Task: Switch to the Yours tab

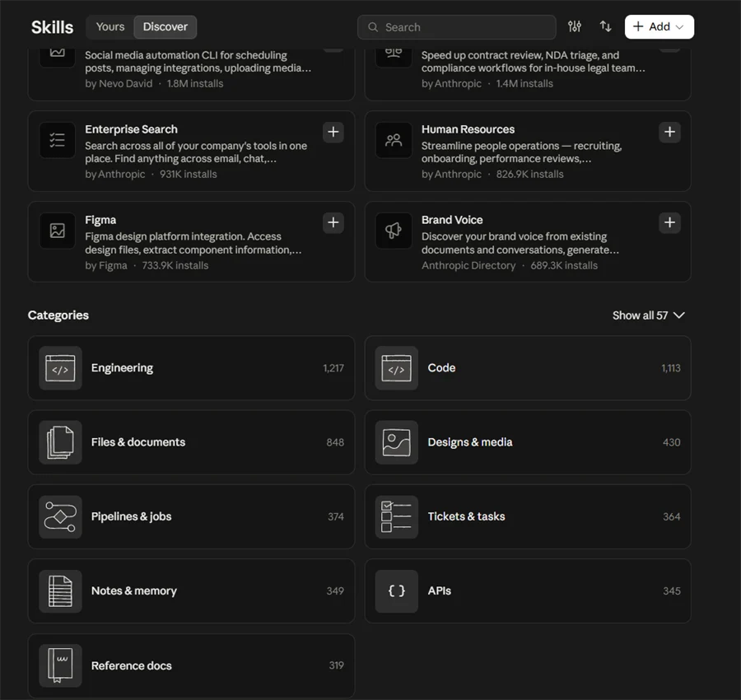Action: [x=110, y=26]
